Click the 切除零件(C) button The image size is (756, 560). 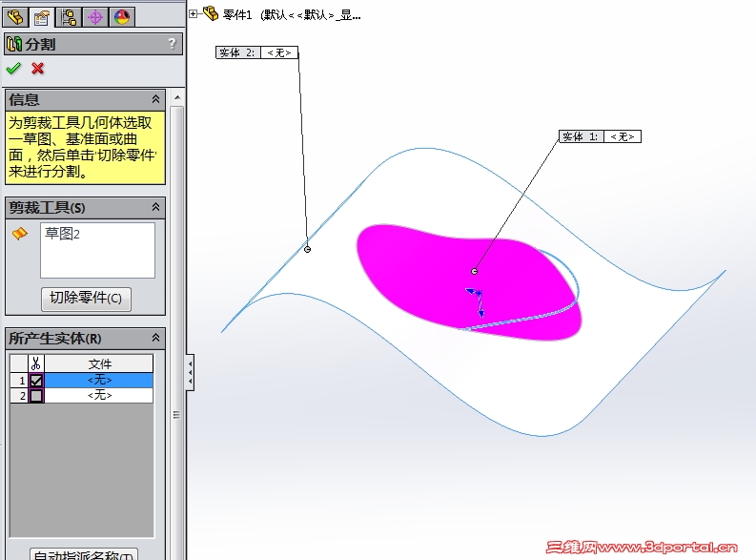(x=86, y=299)
